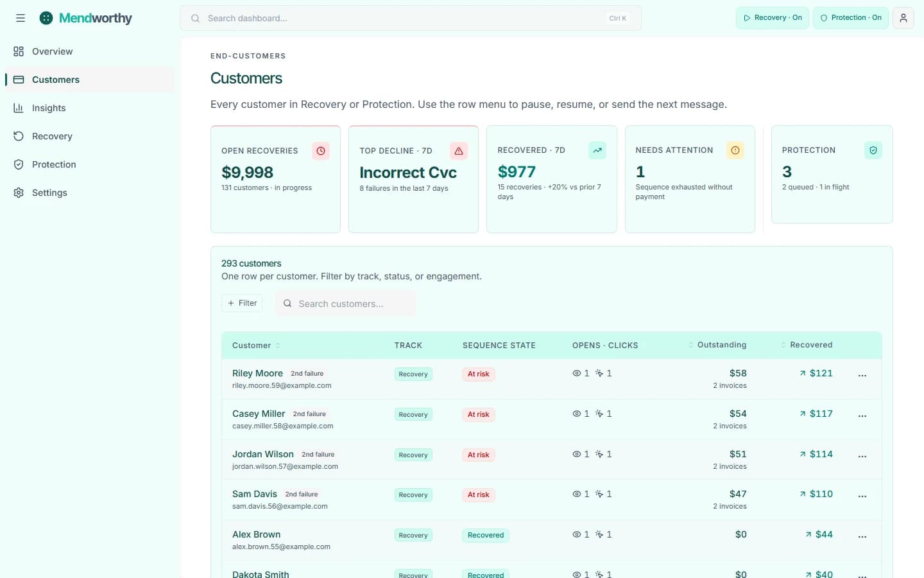The width and height of the screenshot is (924, 578).
Task: Open row menu for Casey Miller
Action: (862, 416)
